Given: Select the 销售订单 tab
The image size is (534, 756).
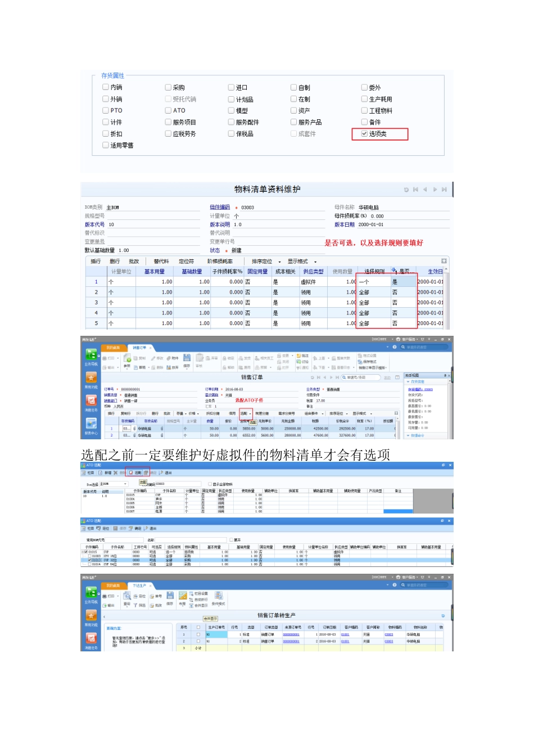Looking at the screenshot, I should (x=139, y=348).
